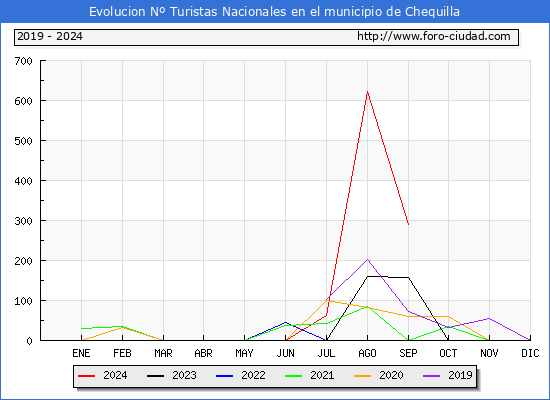
Task: Select the 2020 legend label
Action: 391,375
